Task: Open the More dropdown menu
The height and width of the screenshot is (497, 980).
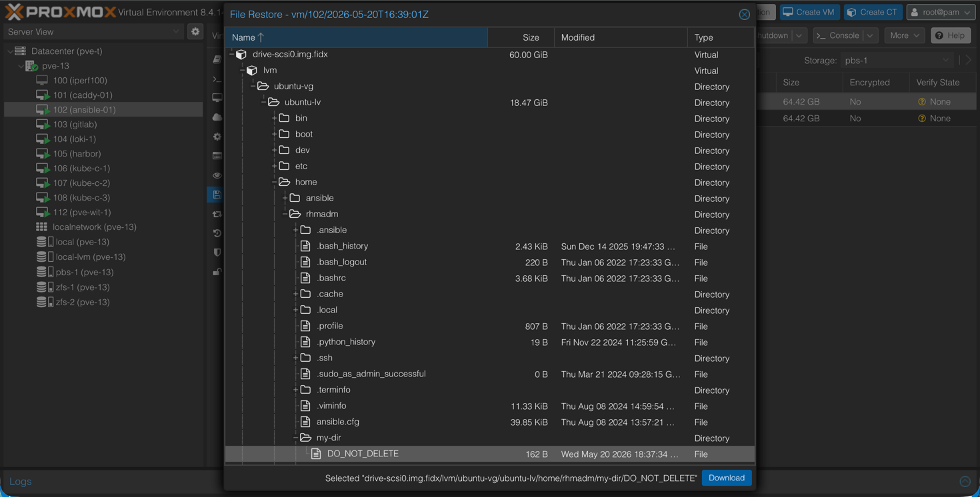Action: pyautogui.click(x=905, y=35)
